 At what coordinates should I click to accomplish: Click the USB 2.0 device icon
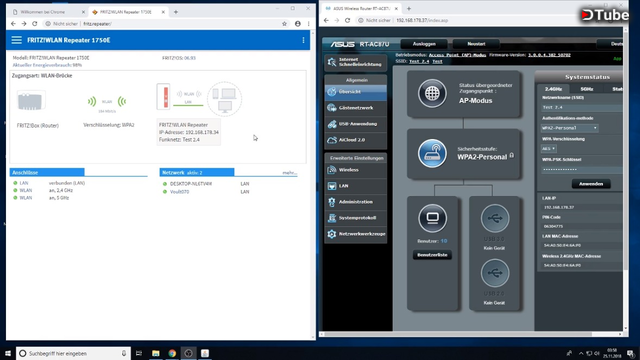click(x=495, y=273)
